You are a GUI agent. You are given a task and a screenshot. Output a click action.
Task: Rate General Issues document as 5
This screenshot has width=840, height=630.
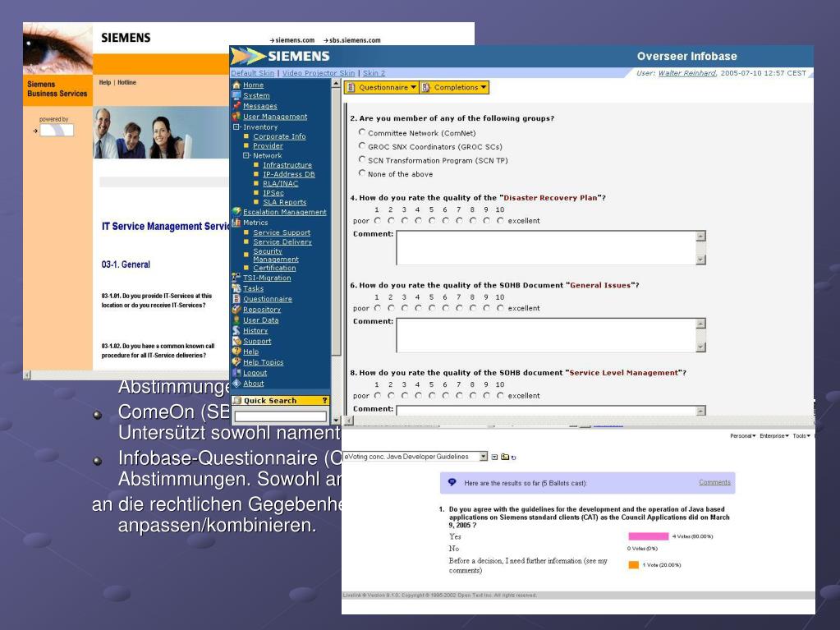[432, 308]
